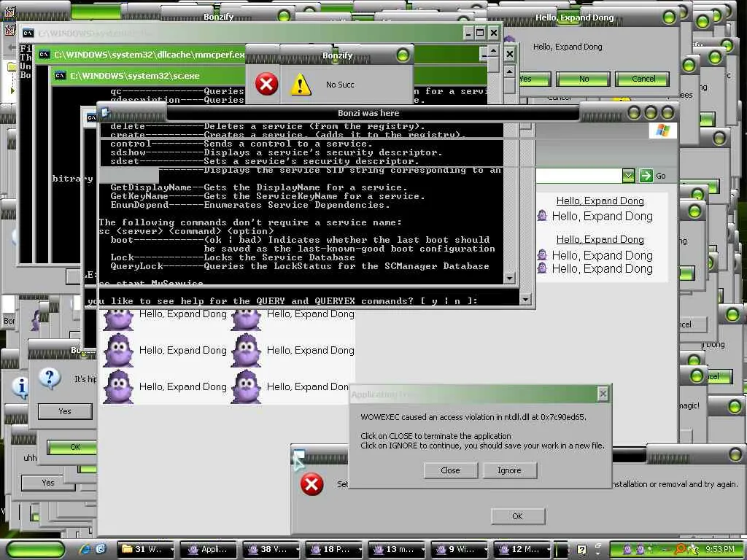The height and width of the screenshot is (560, 747).
Task: Expand the 18 P... taskbar group arrow
Action: coord(360,550)
